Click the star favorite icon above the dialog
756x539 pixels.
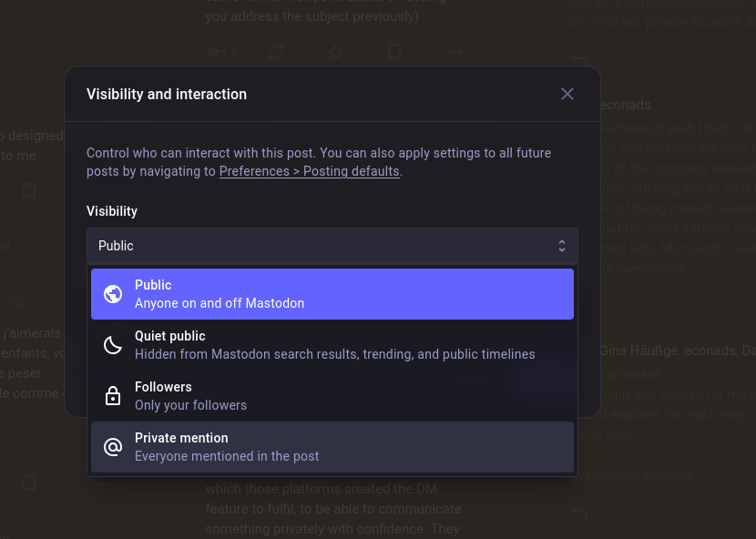[335, 53]
